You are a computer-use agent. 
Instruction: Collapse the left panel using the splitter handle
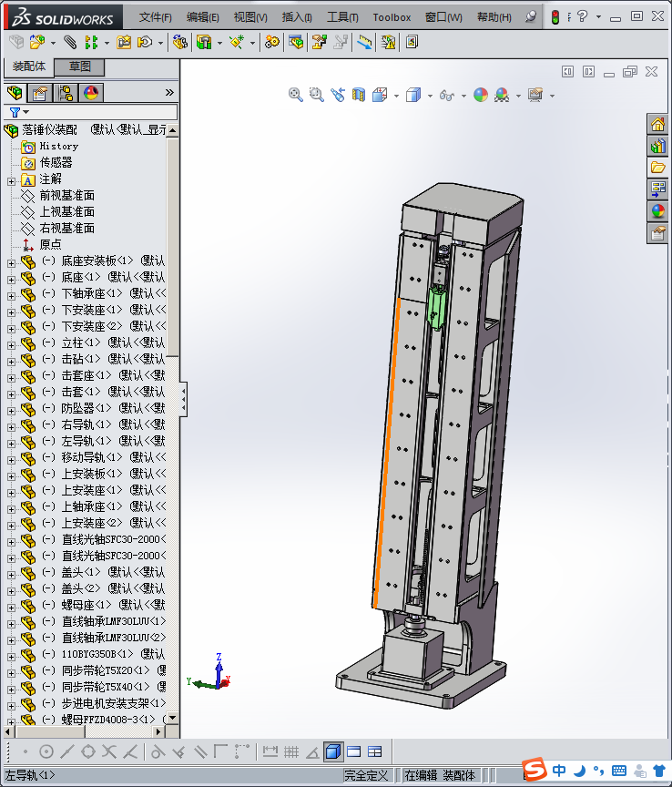[x=184, y=399]
